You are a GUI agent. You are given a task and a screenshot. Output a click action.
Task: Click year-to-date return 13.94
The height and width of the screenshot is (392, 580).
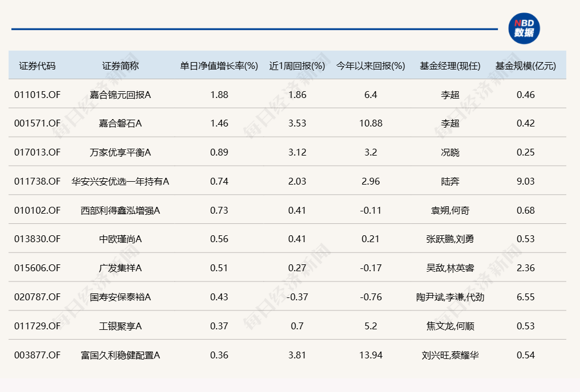pyautogui.click(x=371, y=355)
